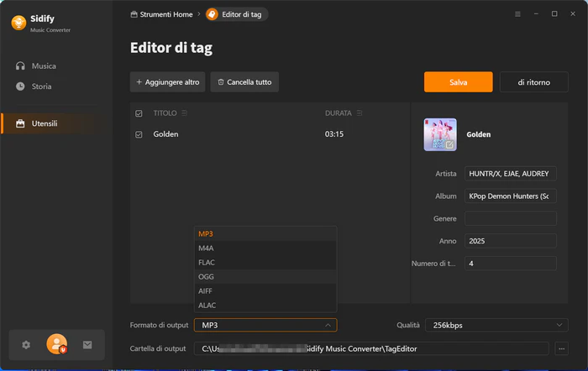Click the Golden title in detail panel
The width and height of the screenshot is (588, 371).
[479, 134]
